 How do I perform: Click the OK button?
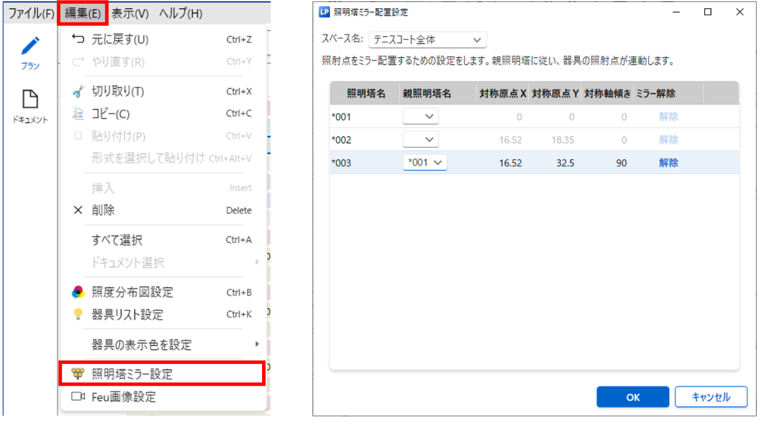[x=632, y=396]
